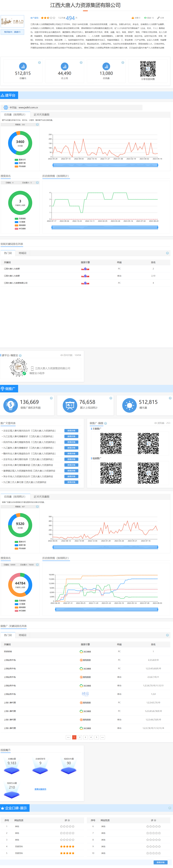Viewport: 173px width, 868px height.
Task: Click 查看详情 for 吉安正规人事代理共同合作 article
Action: point(71,431)
